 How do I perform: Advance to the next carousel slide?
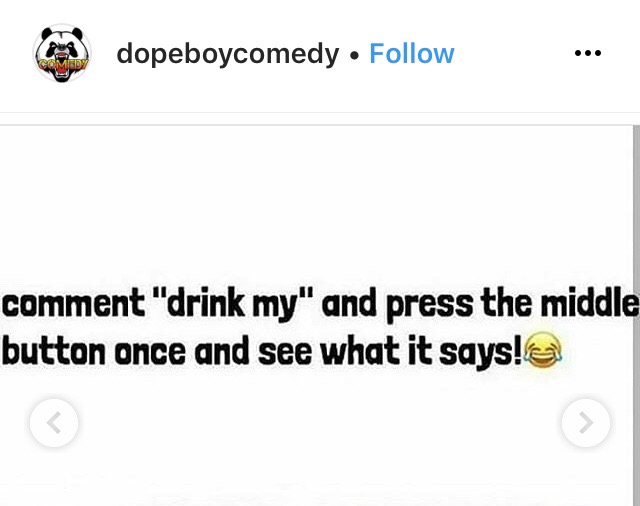pyautogui.click(x=586, y=423)
